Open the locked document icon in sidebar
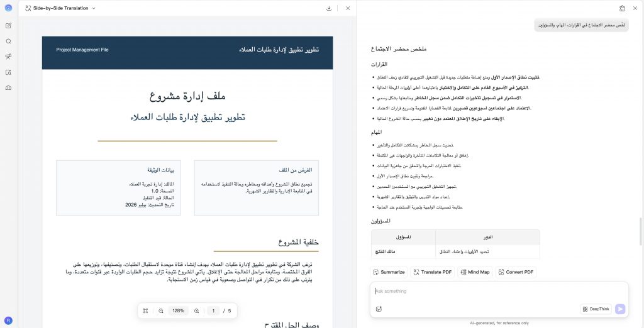 pyautogui.click(x=8, y=72)
